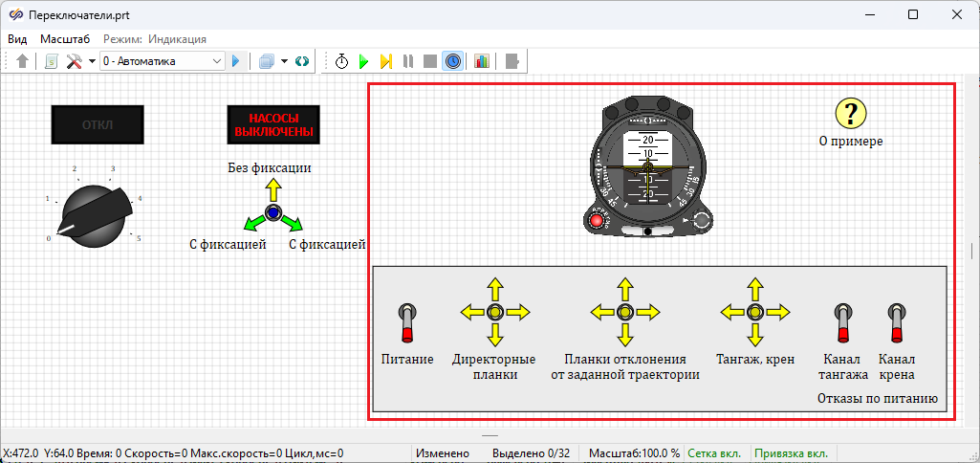Click the hammer and wrench tools icon
Screen dimensions: 980x463
click(75, 61)
